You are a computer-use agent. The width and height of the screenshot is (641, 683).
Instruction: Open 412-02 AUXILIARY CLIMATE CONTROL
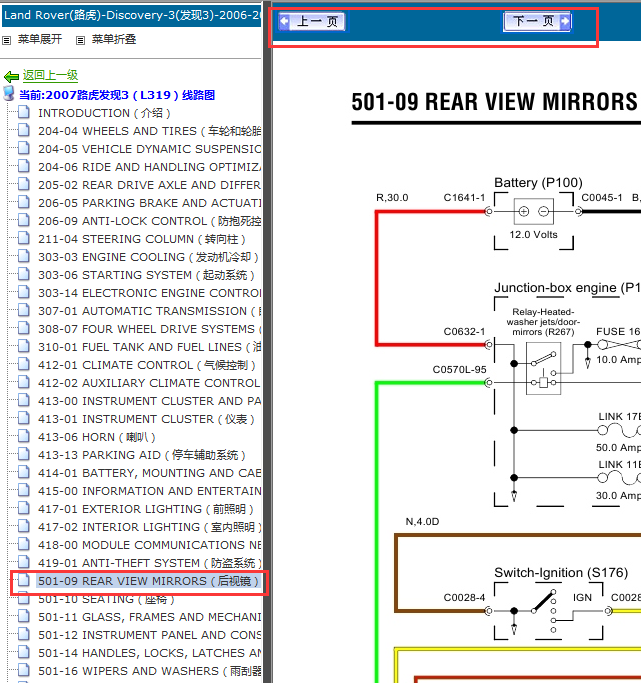(149, 383)
